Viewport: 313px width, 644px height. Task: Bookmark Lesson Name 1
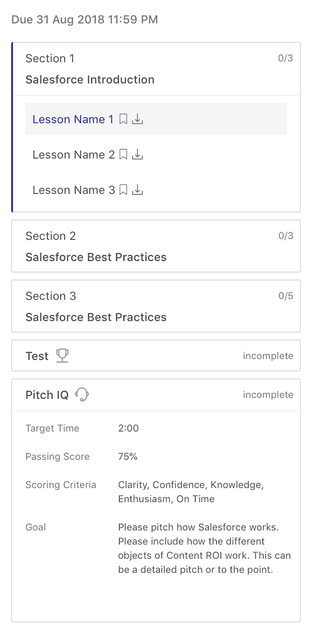(x=123, y=119)
